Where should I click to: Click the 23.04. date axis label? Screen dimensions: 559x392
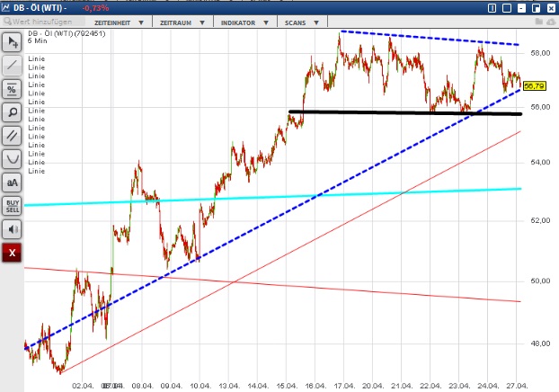pos(459,386)
